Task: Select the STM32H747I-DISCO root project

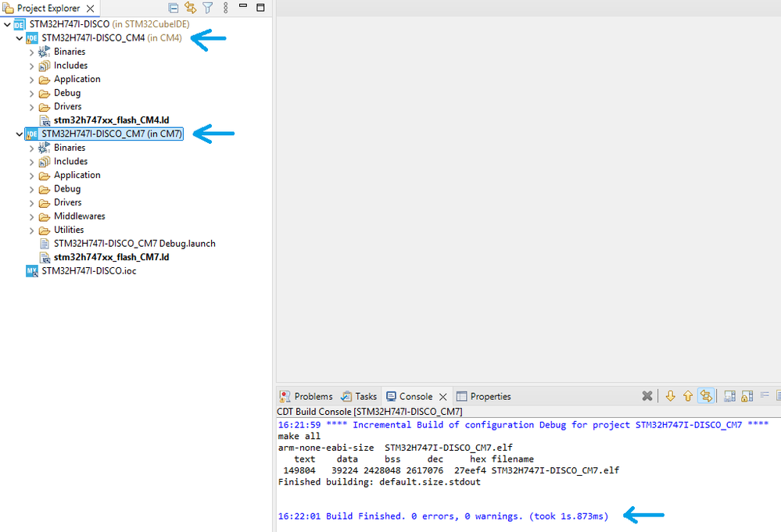Action: point(70,24)
